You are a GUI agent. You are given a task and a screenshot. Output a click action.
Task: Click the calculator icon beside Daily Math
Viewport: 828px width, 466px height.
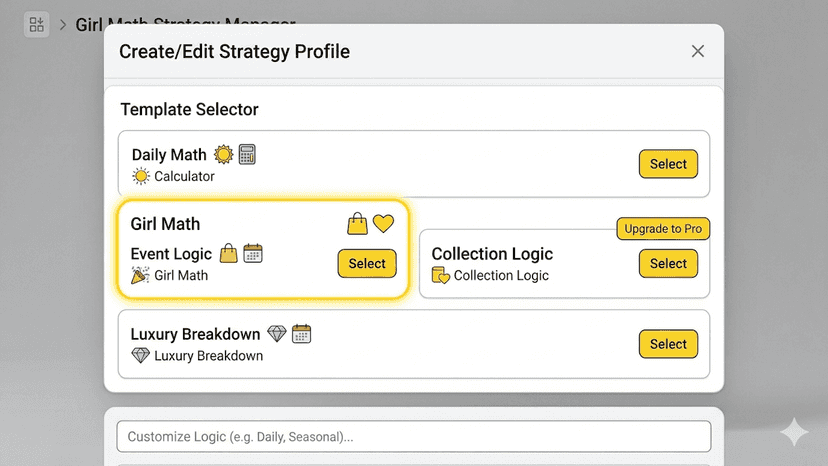(x=247, y=154)
